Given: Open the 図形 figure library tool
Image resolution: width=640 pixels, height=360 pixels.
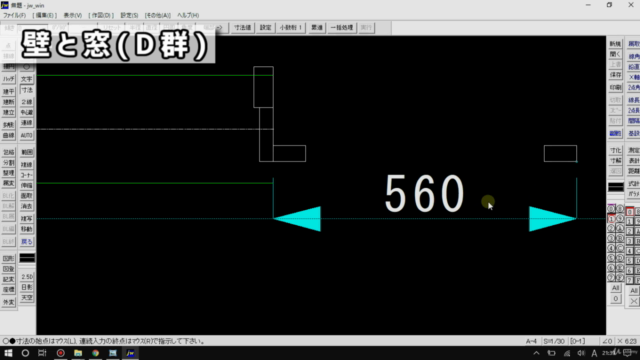Looking at the screenshot, I should tap(9, 258).
